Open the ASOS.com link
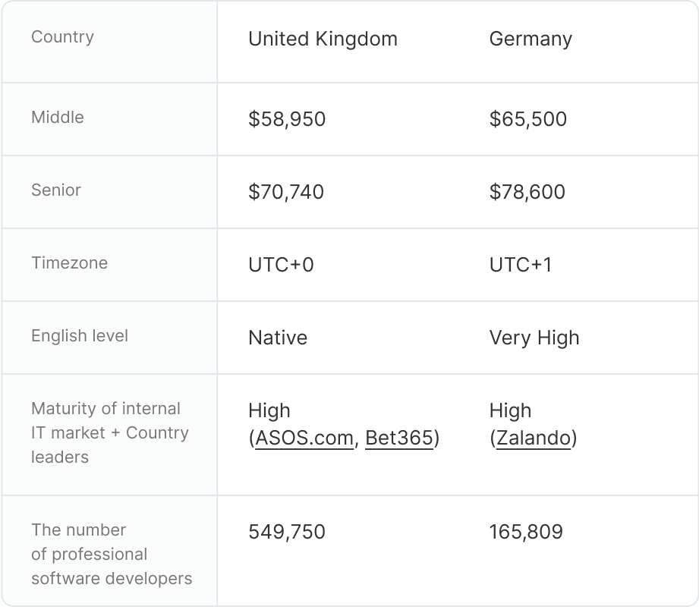Screen dimensions: 699x616 [x=304, y=438]
